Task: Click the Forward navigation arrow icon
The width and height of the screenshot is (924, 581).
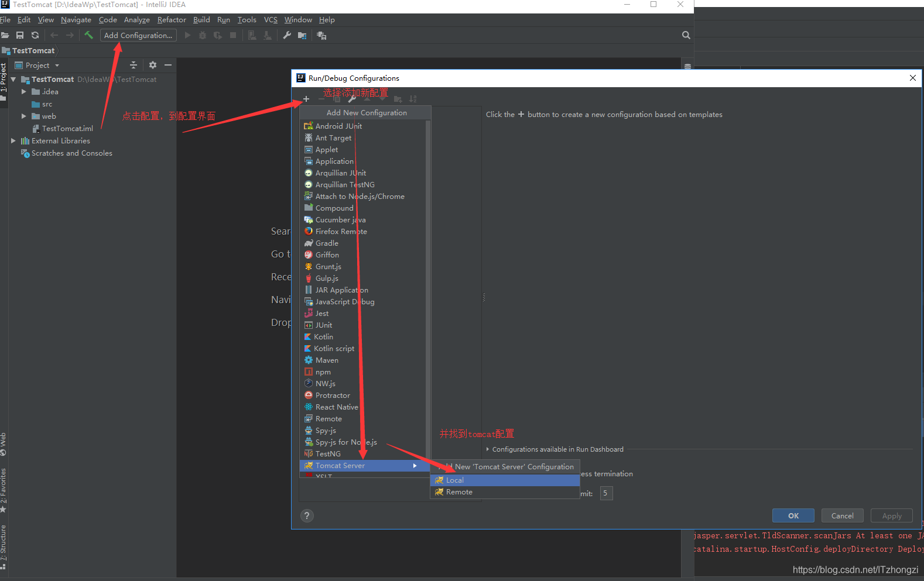Action: [70, 35]
